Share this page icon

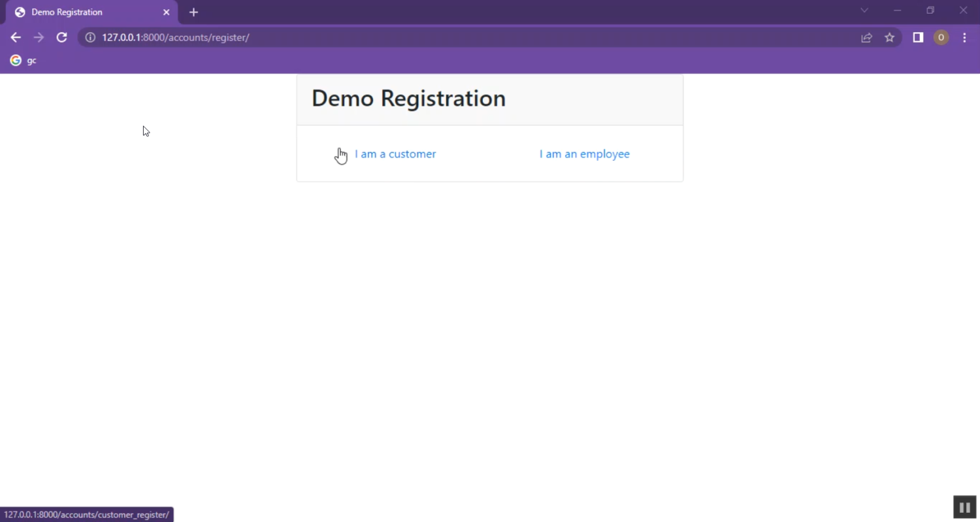coord(866,38)
